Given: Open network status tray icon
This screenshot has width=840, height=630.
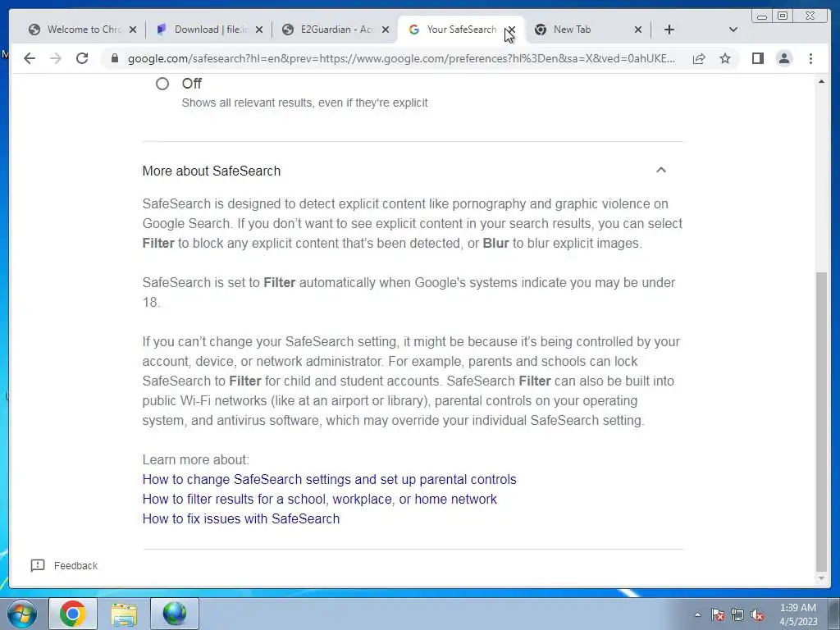Looking at the screenshot, I should click(x=737, y=614).
